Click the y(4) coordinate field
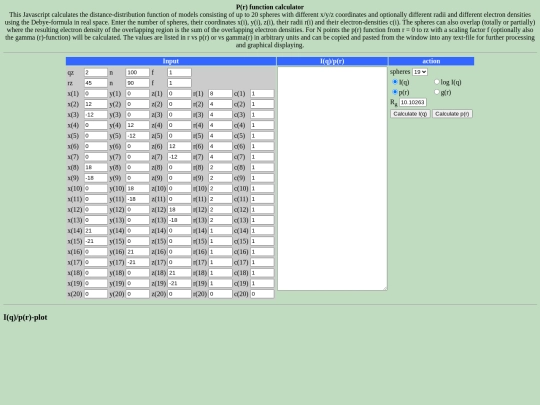 click(137, 125)
